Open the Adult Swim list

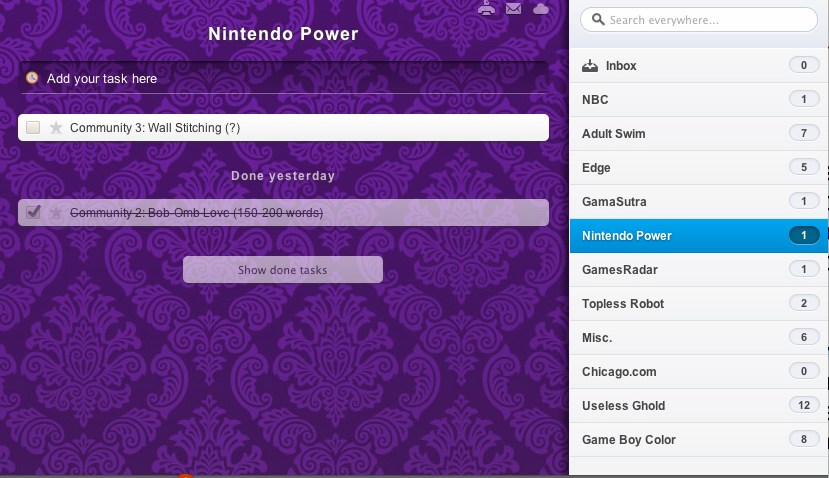pos(699,133)
